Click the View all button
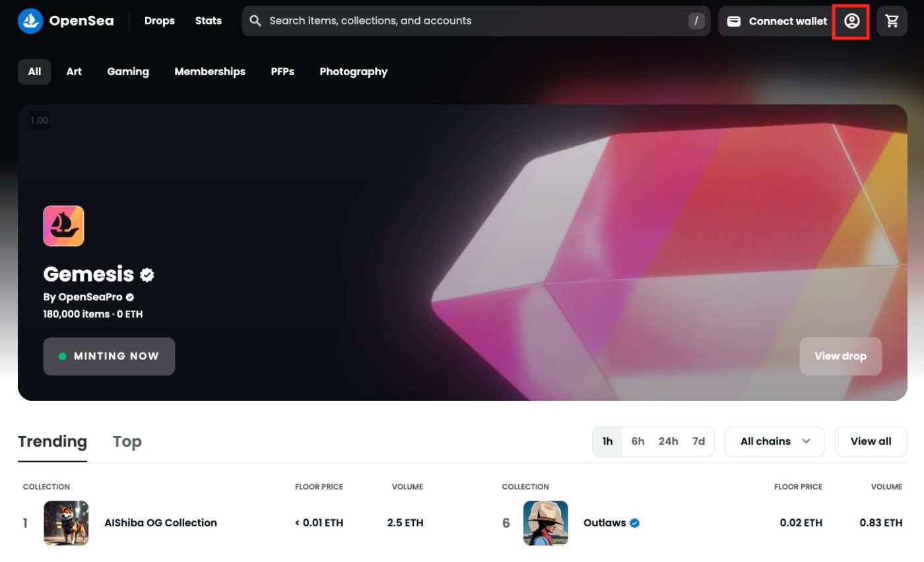The width and height of the screenshot is (924, 562). point(871,441)
